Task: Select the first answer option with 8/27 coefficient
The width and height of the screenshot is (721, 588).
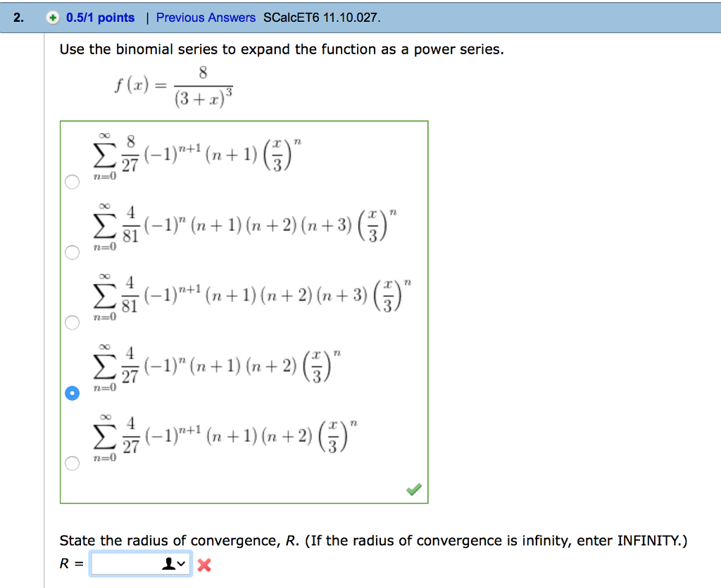Action: point(72,182)
